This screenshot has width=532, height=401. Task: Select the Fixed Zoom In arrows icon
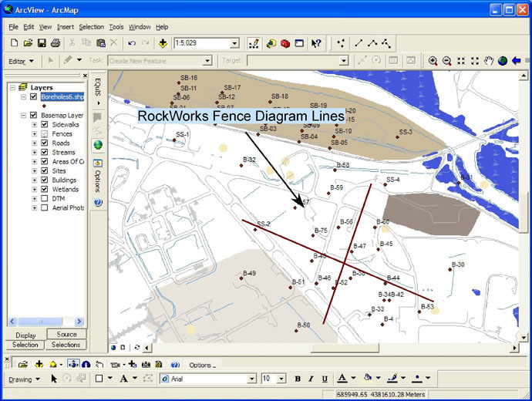(461, 61)
